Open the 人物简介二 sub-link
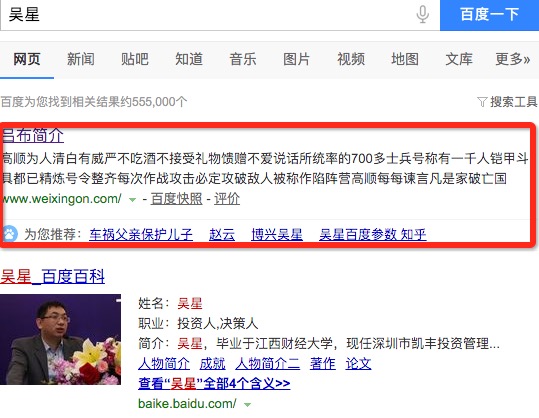 (267, 364)
